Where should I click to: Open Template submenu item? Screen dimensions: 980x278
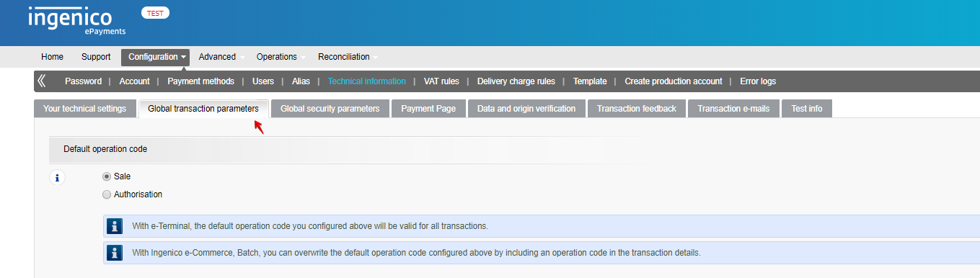(590, 81)
